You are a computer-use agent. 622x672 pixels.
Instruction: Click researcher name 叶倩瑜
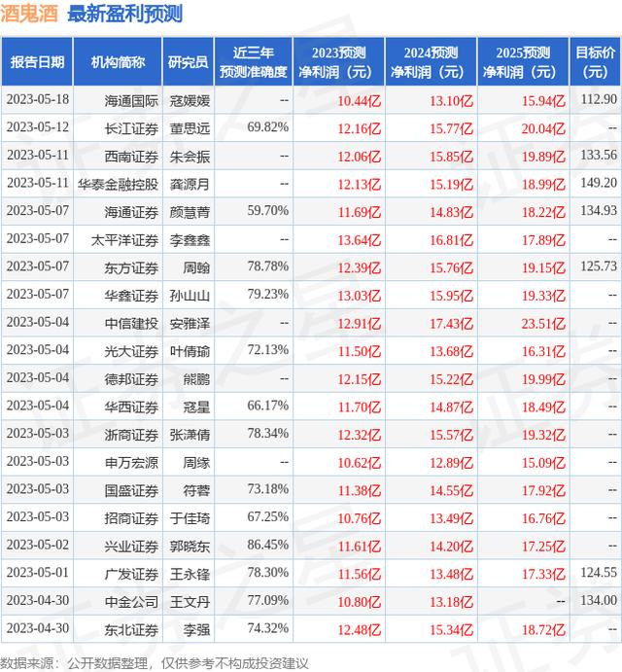click(x=190, y=351)
